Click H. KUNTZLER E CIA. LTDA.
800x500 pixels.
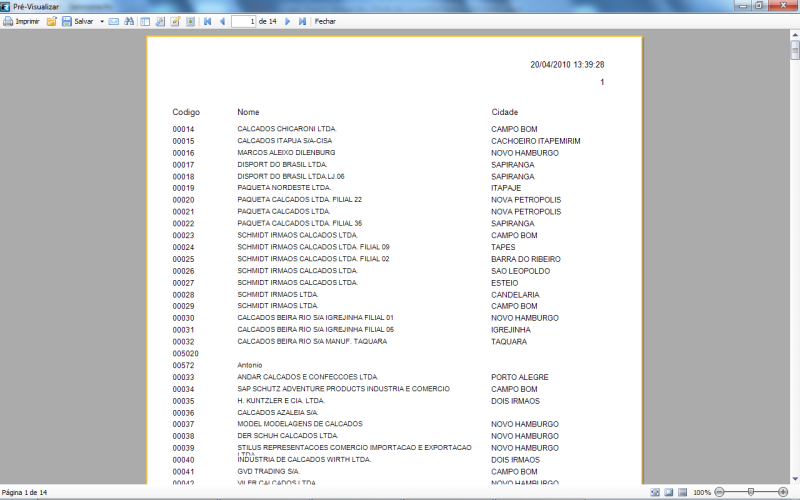(x=281, y=401)
